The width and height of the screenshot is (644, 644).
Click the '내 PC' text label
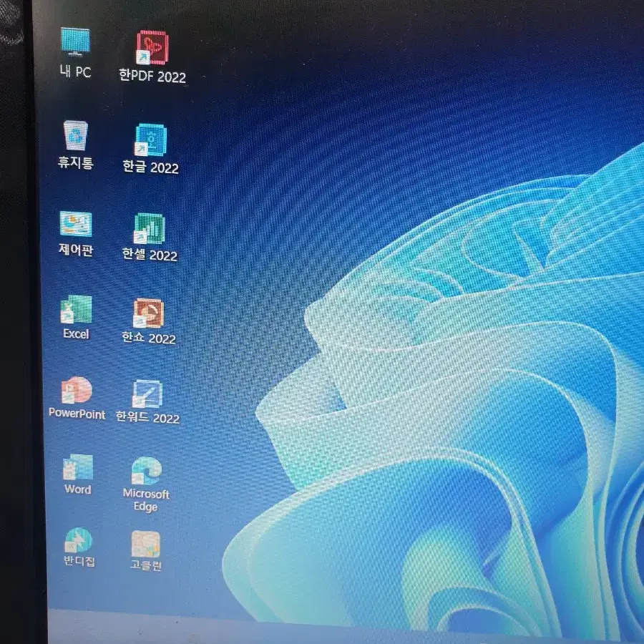pos(76,72)
